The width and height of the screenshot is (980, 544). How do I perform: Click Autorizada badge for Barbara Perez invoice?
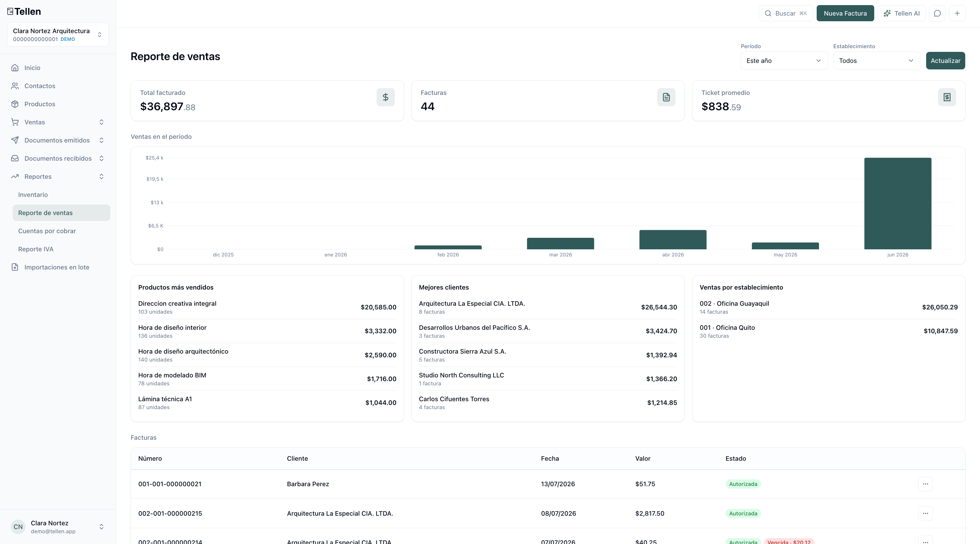tap(743, 484)
